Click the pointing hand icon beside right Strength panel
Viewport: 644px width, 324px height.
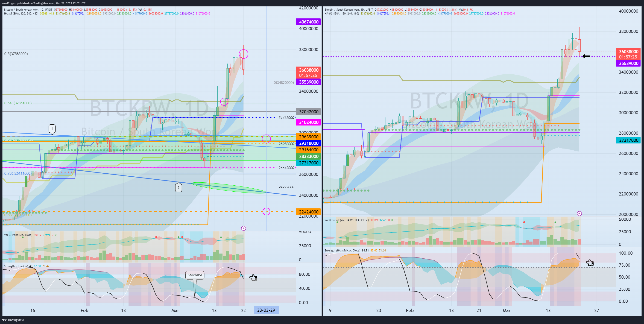pyautogui.click(x=590, y=263)
